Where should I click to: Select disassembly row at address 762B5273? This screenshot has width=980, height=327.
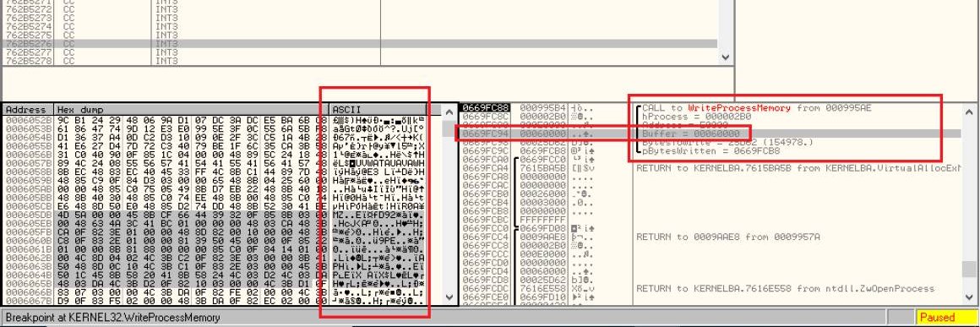coord(359,18)
